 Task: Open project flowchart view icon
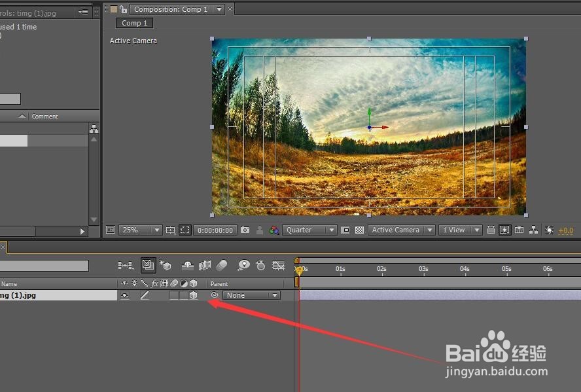94,129
